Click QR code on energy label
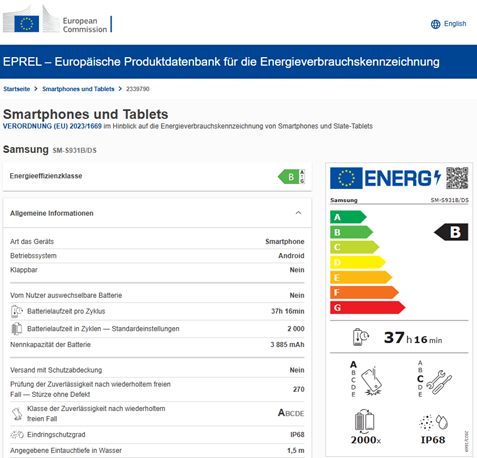Image resolution: width=477 pixels, height=458 pixels. click(457, 178)
